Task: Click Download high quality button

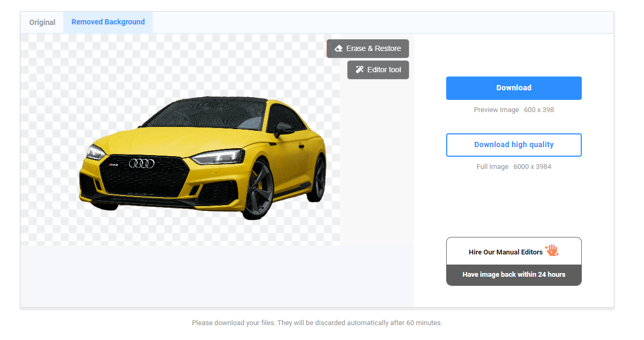Action: click(514, 145)
